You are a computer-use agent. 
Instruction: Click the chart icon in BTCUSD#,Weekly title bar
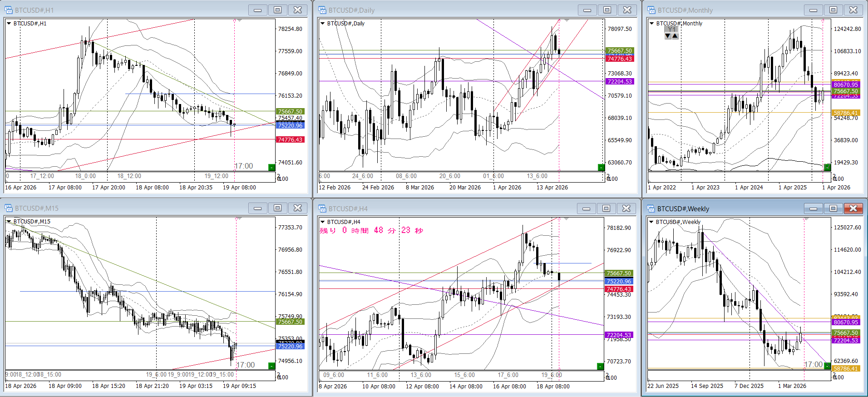[x=651, y=208]
